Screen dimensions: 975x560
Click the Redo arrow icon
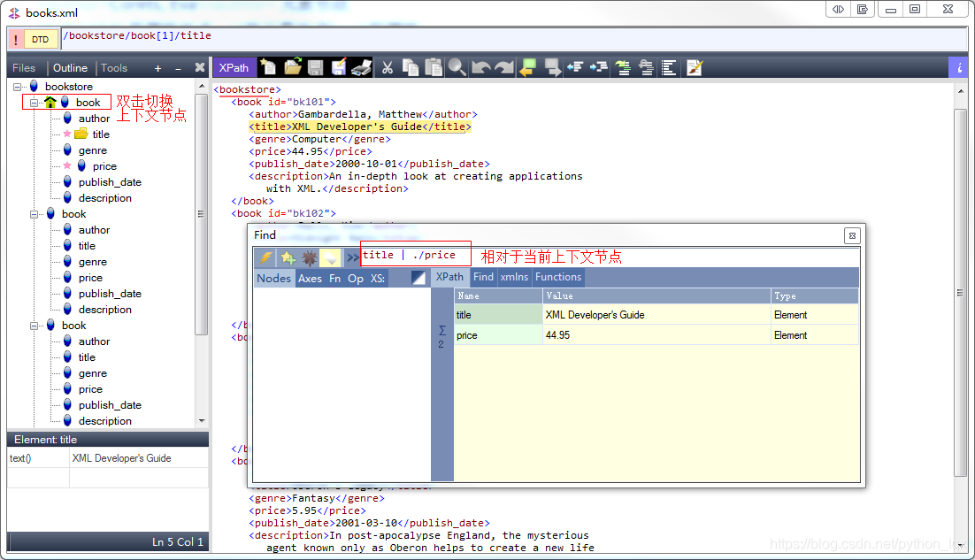[504, 67]
